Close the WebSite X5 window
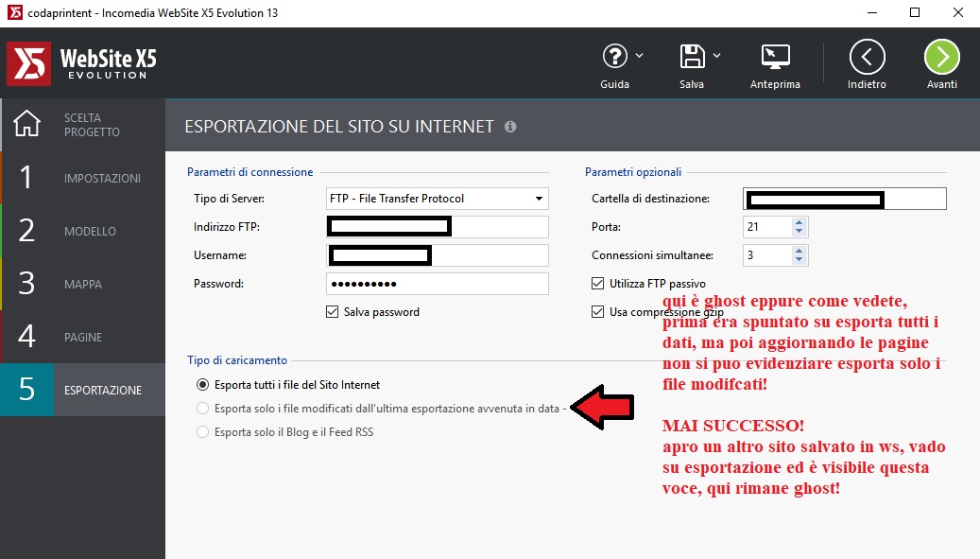 (x=957, y=12)
